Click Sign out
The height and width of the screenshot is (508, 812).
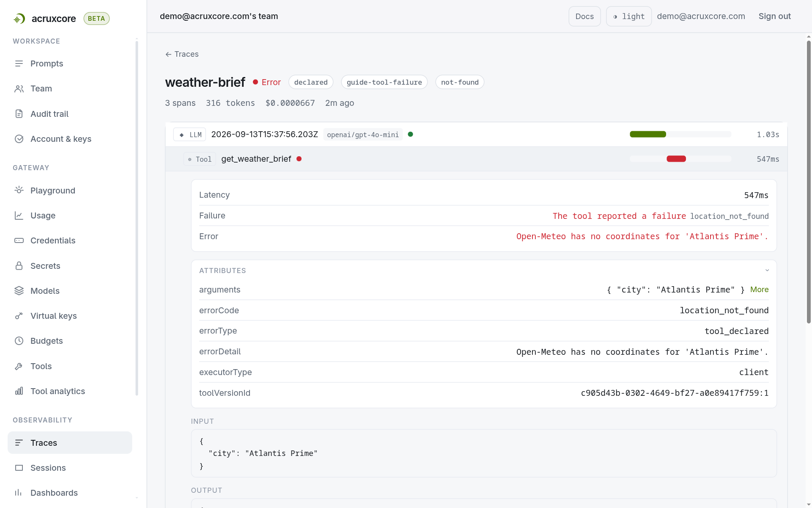click(774, 16)
